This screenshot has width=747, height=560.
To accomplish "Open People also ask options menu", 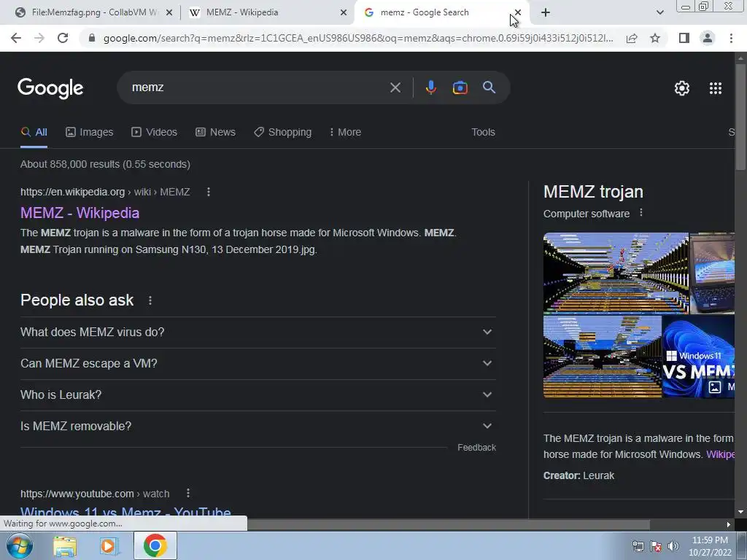I will (150, 300).
